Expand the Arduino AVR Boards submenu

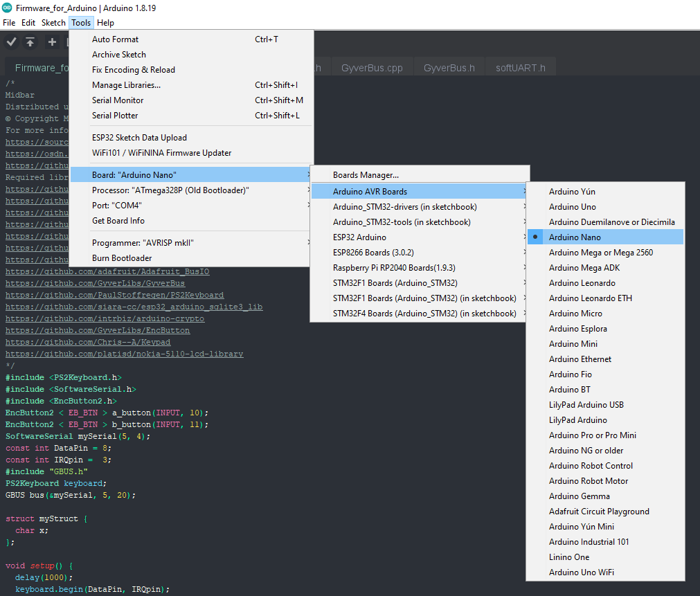tap(420, 192)
